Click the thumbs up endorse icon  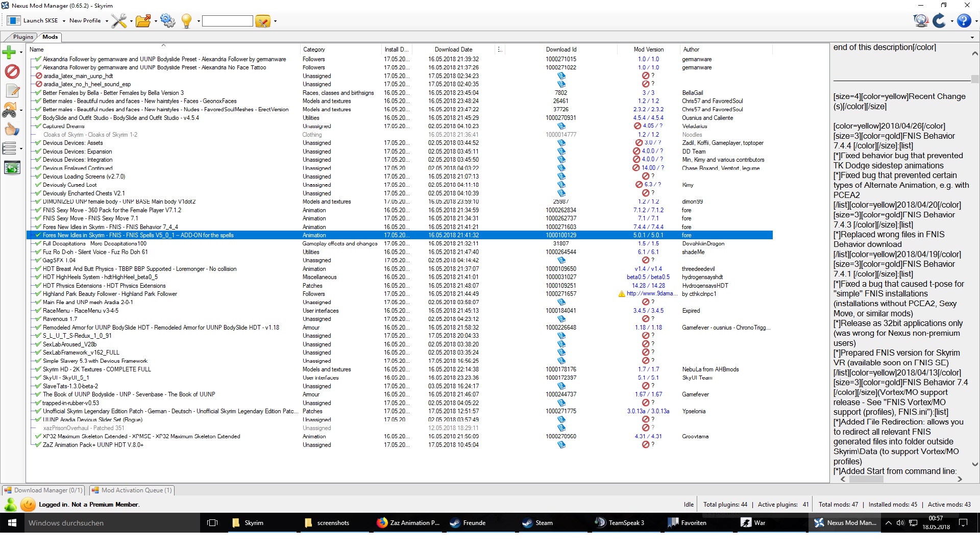click(x=12, y=130)
